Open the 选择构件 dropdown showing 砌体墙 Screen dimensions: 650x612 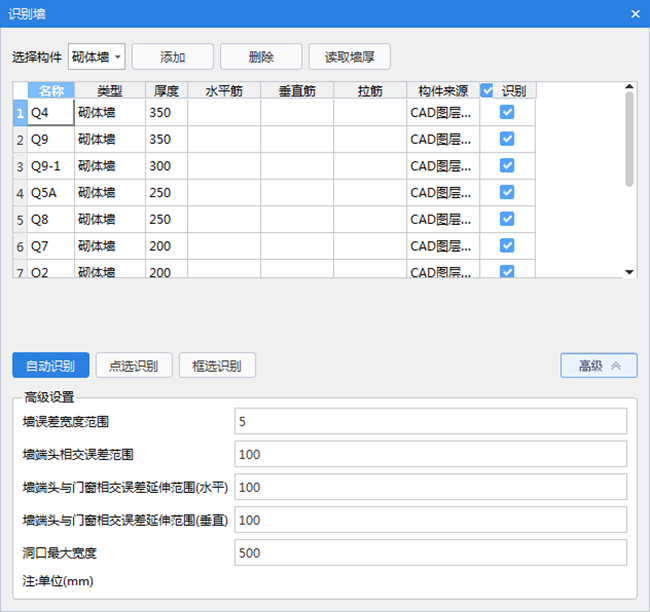[x=97, y=57]
